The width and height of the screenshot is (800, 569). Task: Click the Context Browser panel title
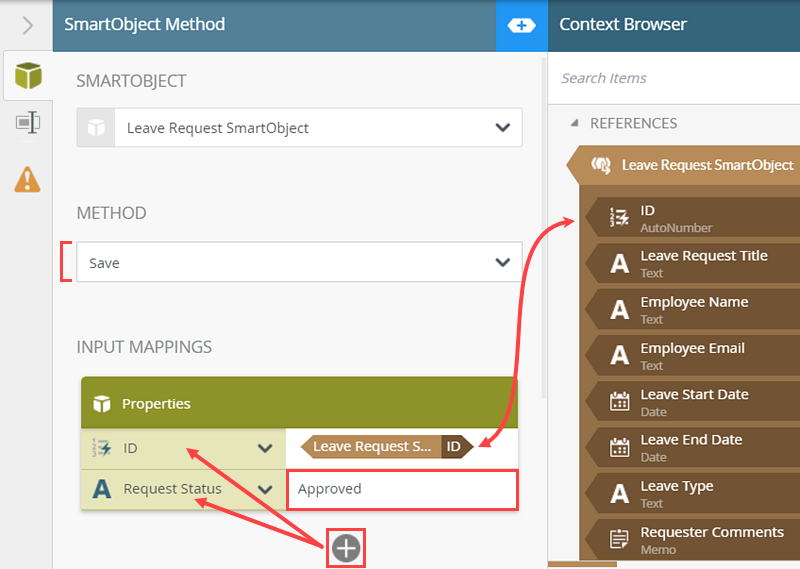tap(622, 24)
